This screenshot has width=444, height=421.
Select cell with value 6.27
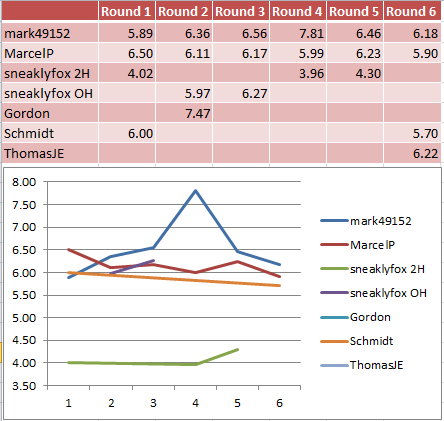click(x=241, y=93)
